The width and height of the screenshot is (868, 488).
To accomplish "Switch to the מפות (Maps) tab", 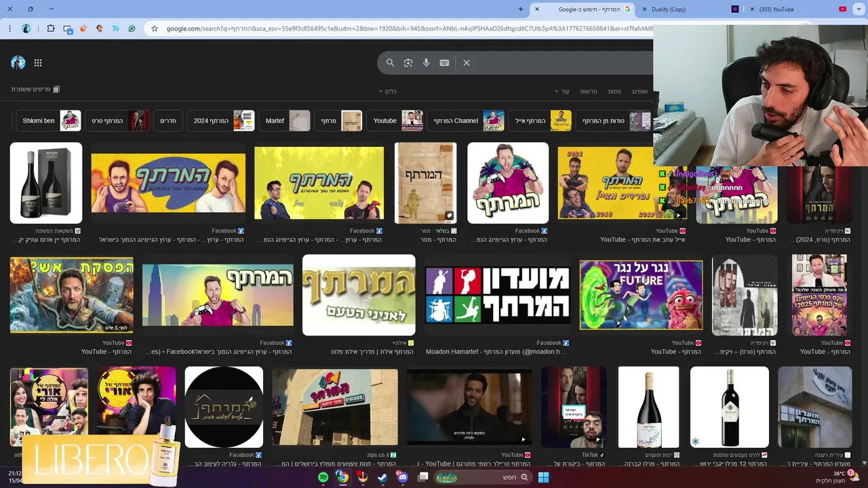I will point(614,91).
